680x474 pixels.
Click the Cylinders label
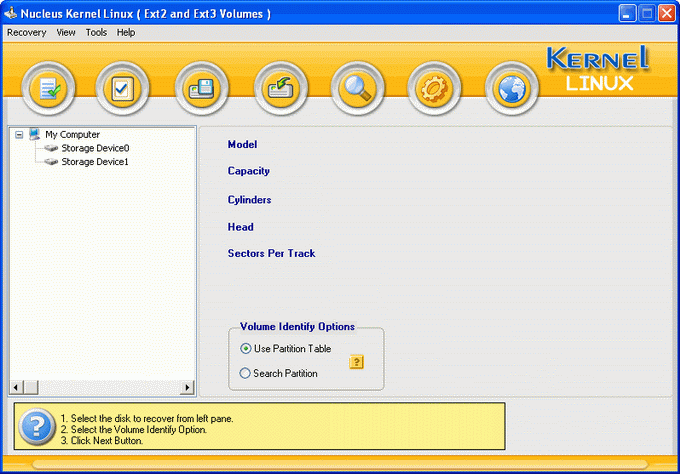pos(249,200)
